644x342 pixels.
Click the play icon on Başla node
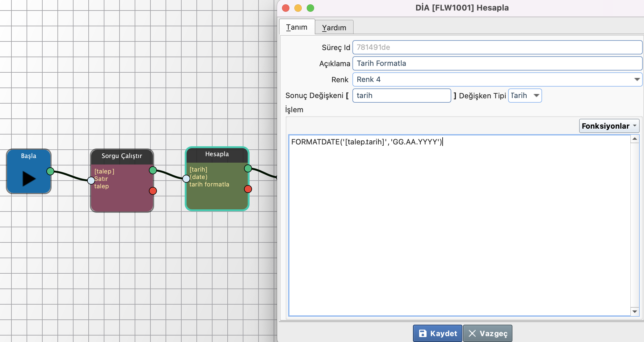pos(29,178)
